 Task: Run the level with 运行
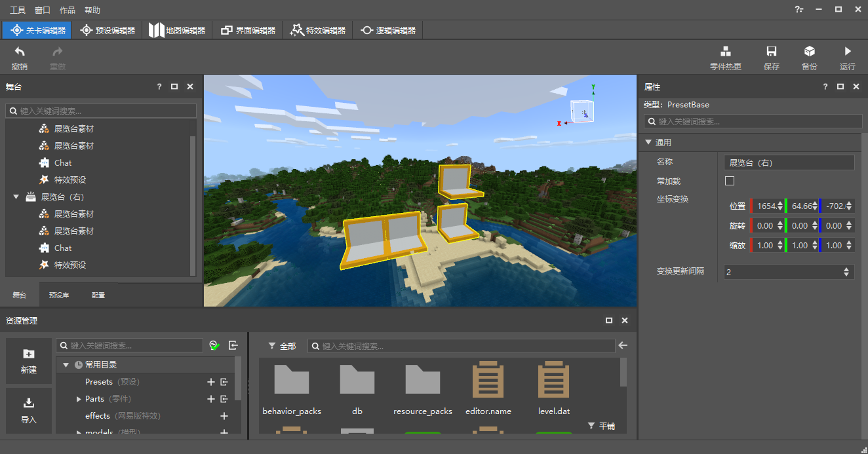[x=848, y=52]
